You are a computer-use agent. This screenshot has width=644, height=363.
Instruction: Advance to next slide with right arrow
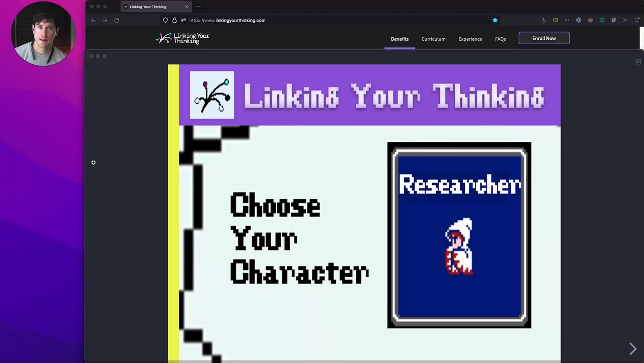[x=633, y=349]
